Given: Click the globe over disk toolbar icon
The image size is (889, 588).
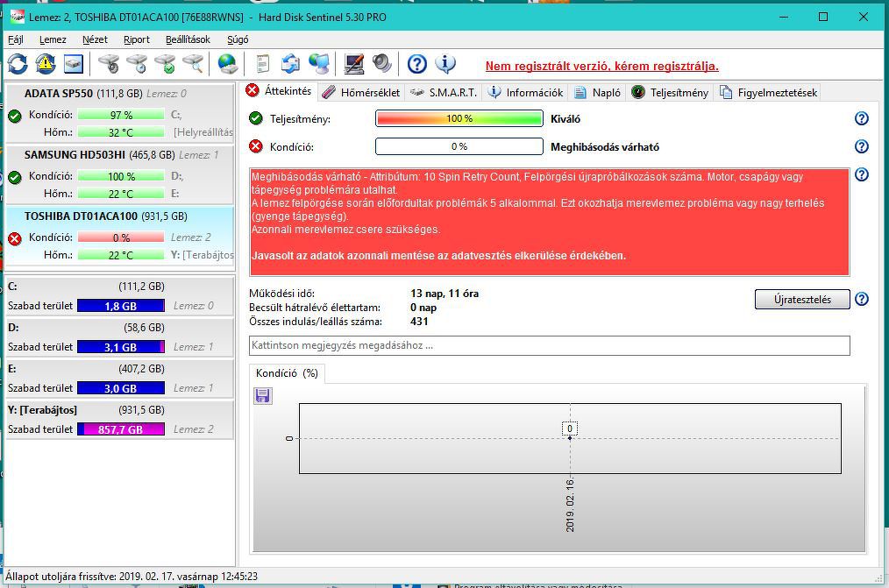Looking at the screenshot, I should click(228, 63).
